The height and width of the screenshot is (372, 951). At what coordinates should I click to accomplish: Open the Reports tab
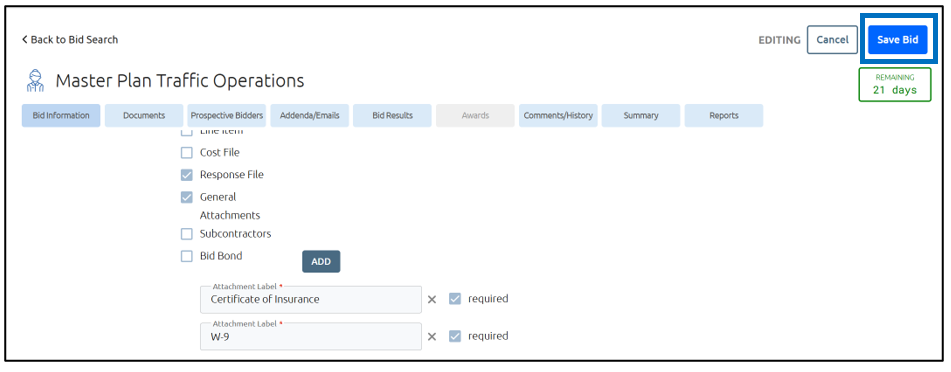(724, 115)
